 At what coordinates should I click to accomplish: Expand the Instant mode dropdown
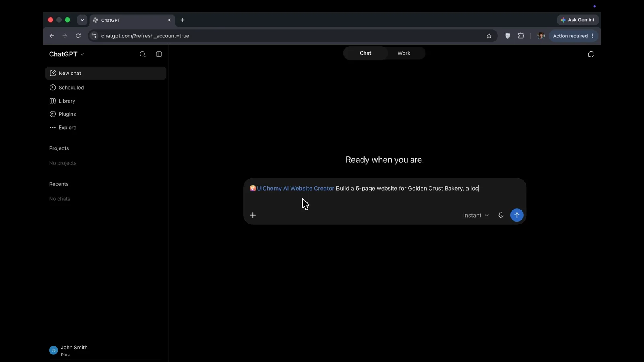476,216
